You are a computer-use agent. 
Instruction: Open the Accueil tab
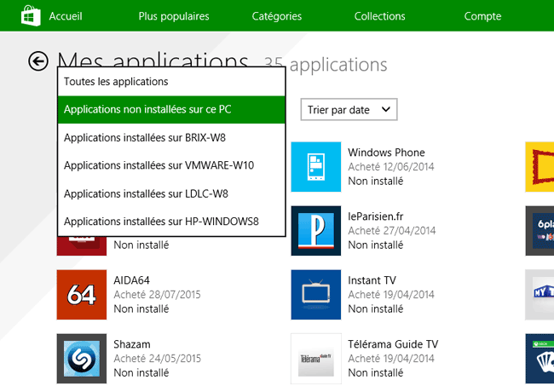66,16
